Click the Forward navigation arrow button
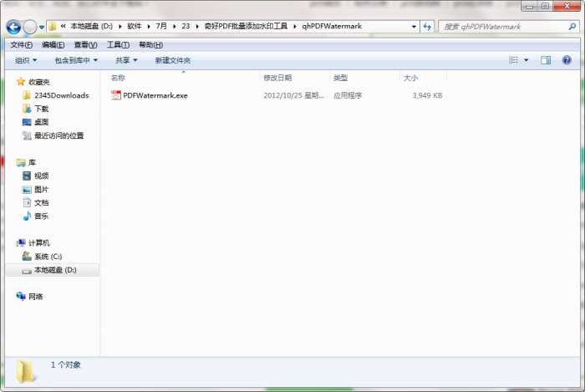 30,27
